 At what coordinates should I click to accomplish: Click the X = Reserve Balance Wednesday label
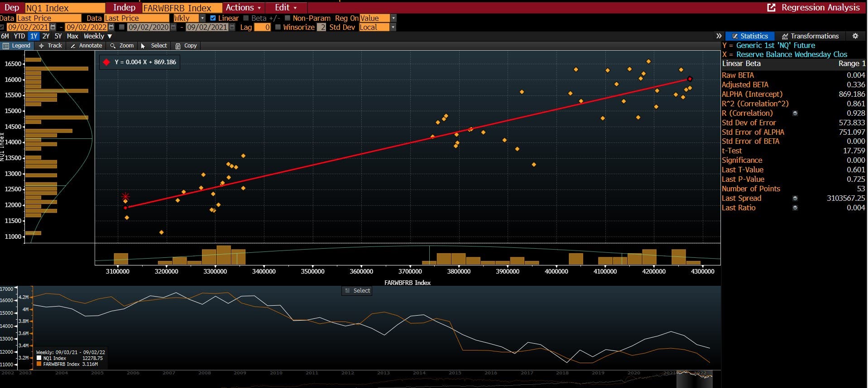point(785,54)
